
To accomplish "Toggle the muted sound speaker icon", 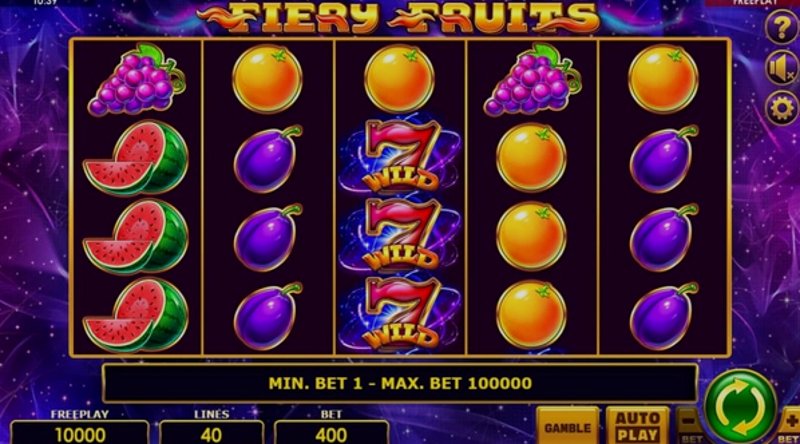I will point(782,68).
